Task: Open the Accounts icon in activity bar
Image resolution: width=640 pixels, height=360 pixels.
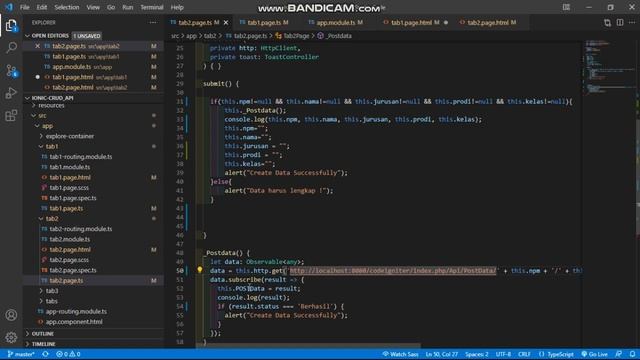Action: [11, 315]
